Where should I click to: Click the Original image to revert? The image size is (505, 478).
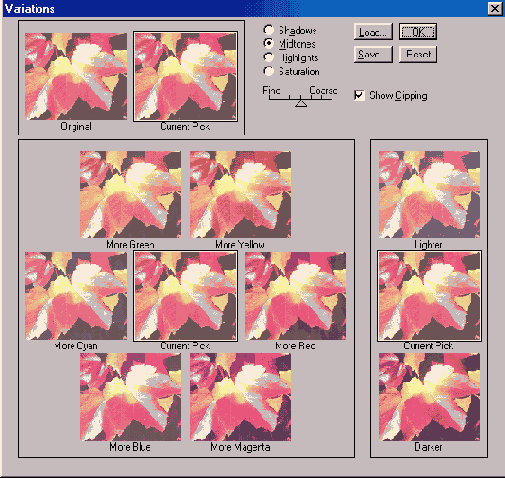pos(76,76)
